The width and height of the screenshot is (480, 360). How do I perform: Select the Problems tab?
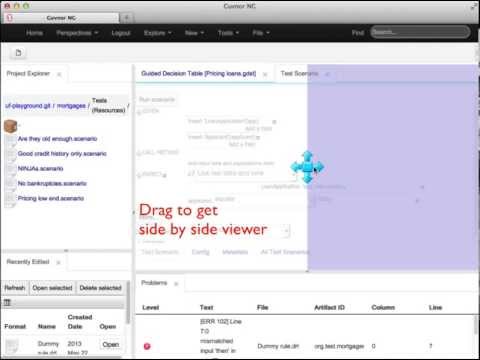point(154,283)
